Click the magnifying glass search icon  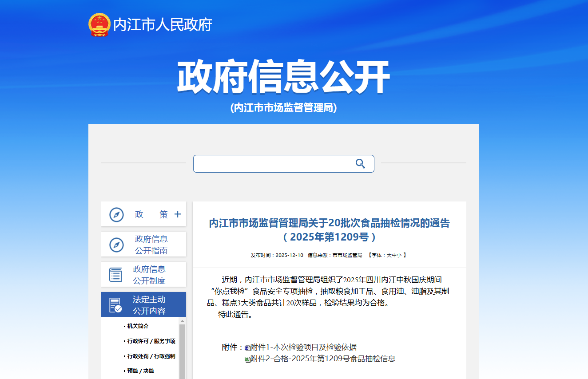[x=360, y=164]
